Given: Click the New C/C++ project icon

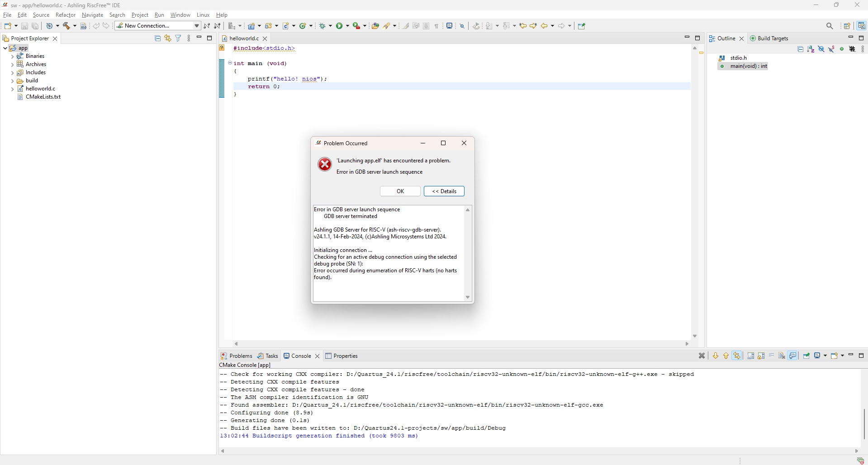Looking at the screenshot, I should pos(251,26).
